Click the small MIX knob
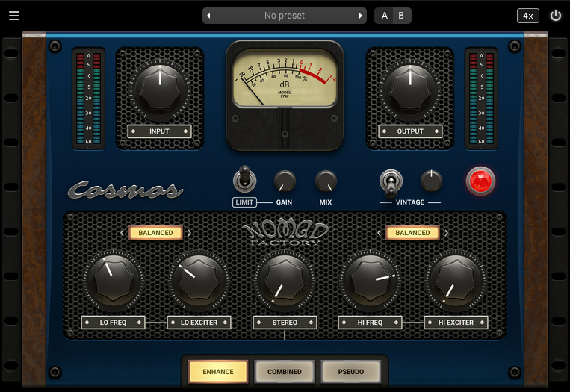 click(326, 181)
